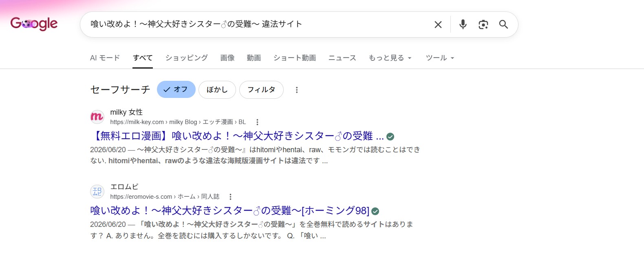
Task: Select the すべて tab
Action: pos(143,58)
